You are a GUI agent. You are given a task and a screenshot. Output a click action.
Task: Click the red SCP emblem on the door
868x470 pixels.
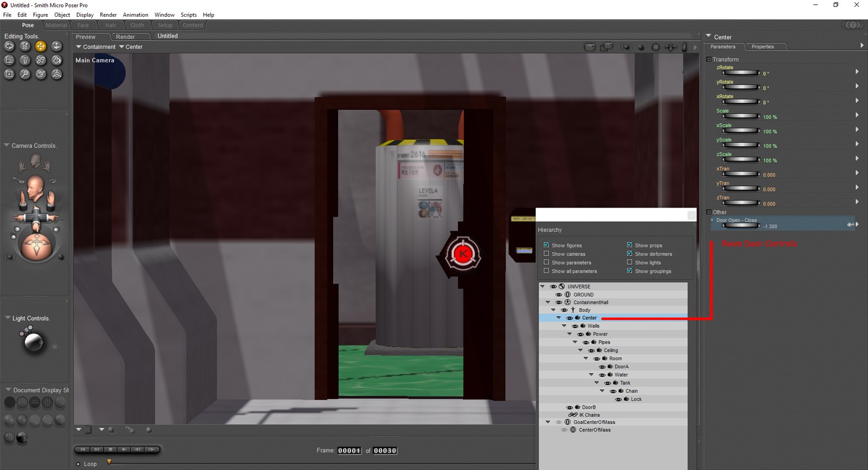coord(463,253)
